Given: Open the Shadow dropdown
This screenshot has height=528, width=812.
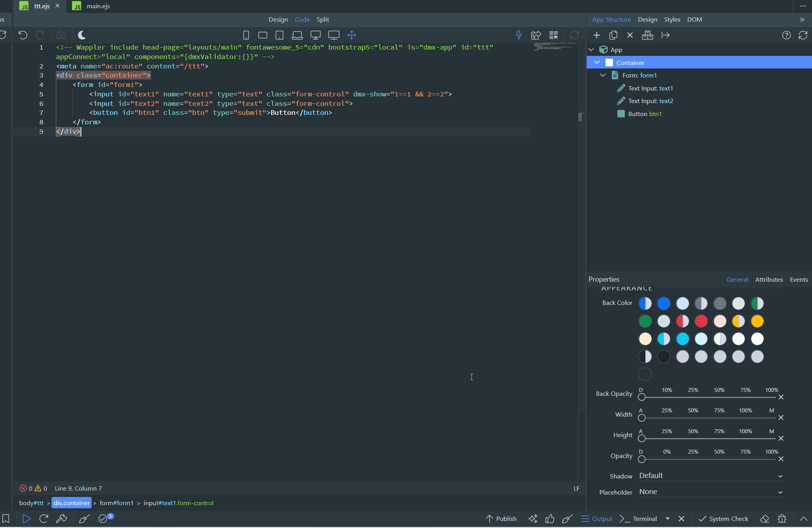Looking at the screenshot, I should [711, 476].
